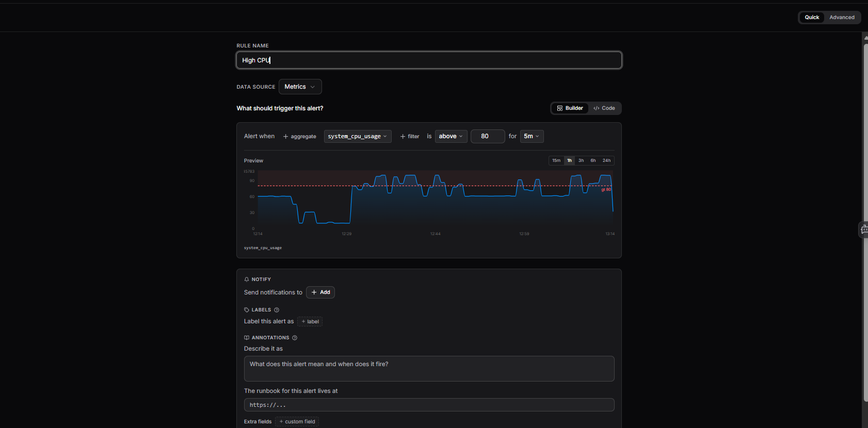
Task: Add a label to the alert
Action: tap(310, 322)
